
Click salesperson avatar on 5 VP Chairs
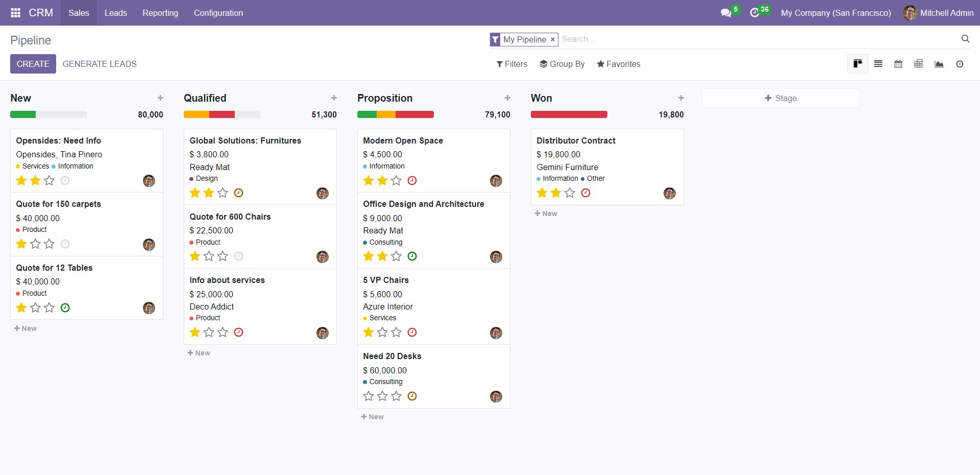coord(496,333)
